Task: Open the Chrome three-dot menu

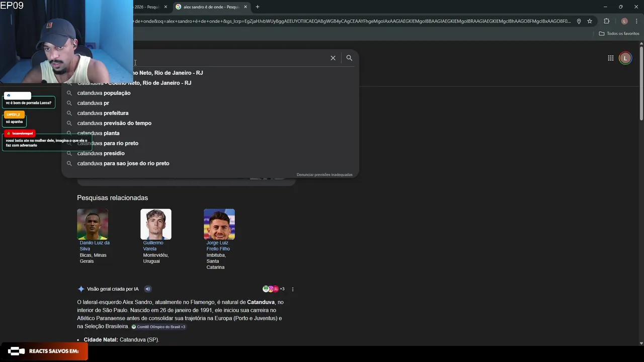Action: [636, 21]
